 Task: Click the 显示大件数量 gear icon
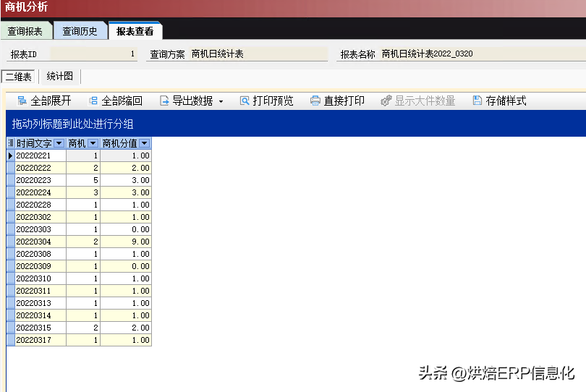386,101
